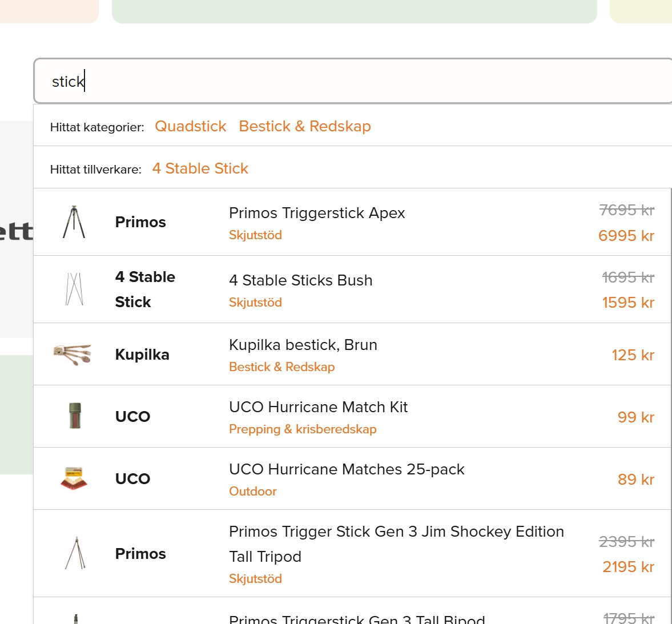
Task: Click the Kupilka cutlery set thumbnail
Action: click(x=73, y=354)
